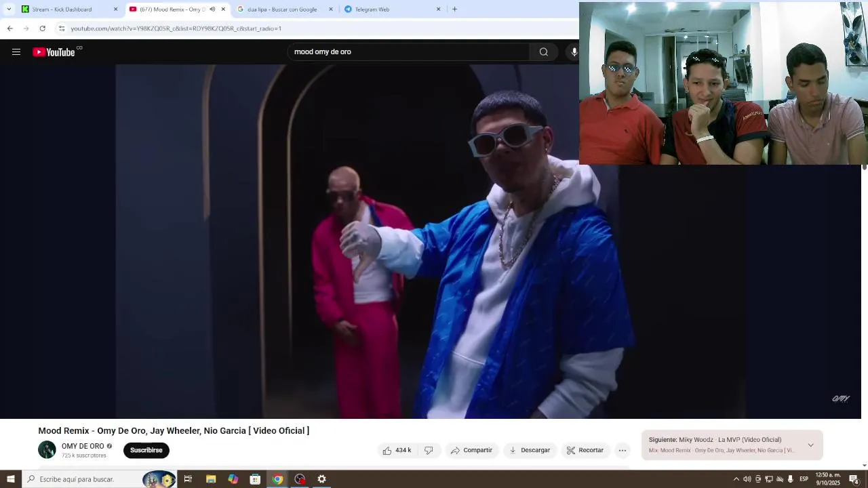This screenshot has width=868, height=488.
Task: Click the YouTube search text field
Action: [409, 52]
